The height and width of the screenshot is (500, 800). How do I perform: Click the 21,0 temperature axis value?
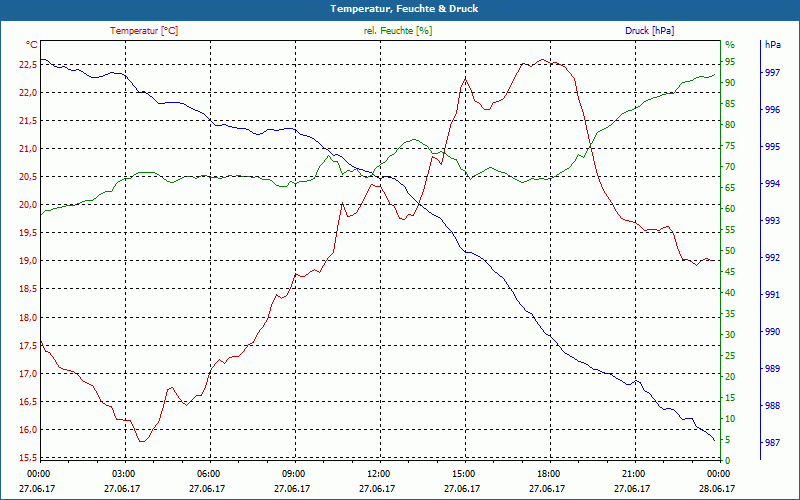pos(29,149)
